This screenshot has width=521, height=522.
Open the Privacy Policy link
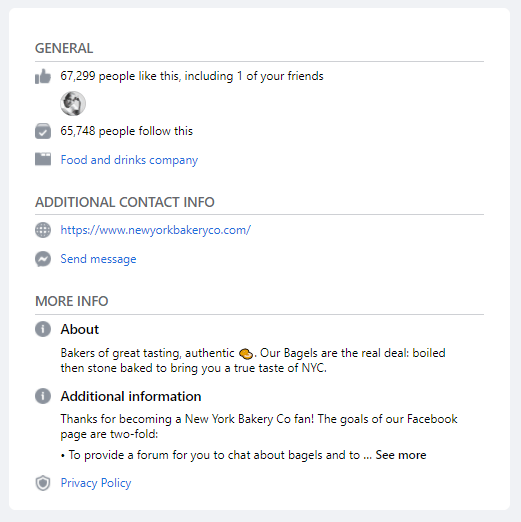point(96,483)
